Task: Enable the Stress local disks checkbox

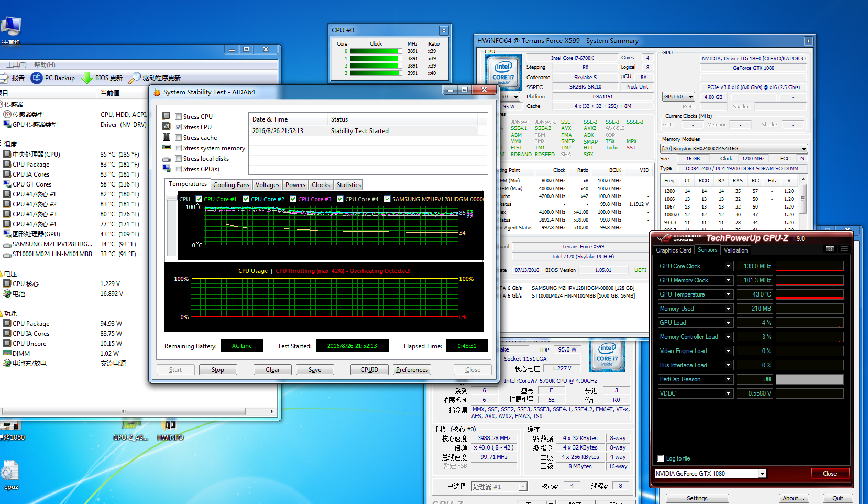Action: click(x=179, y=159)
